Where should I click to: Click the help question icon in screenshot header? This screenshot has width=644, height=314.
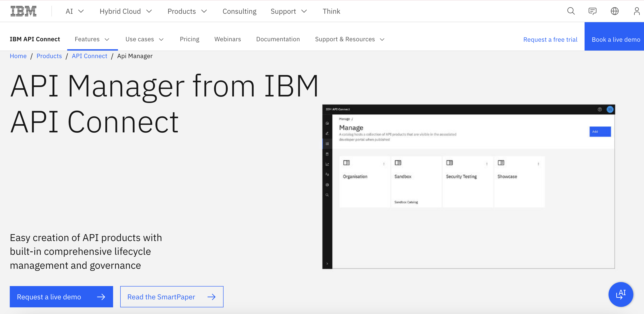(599, 109)
